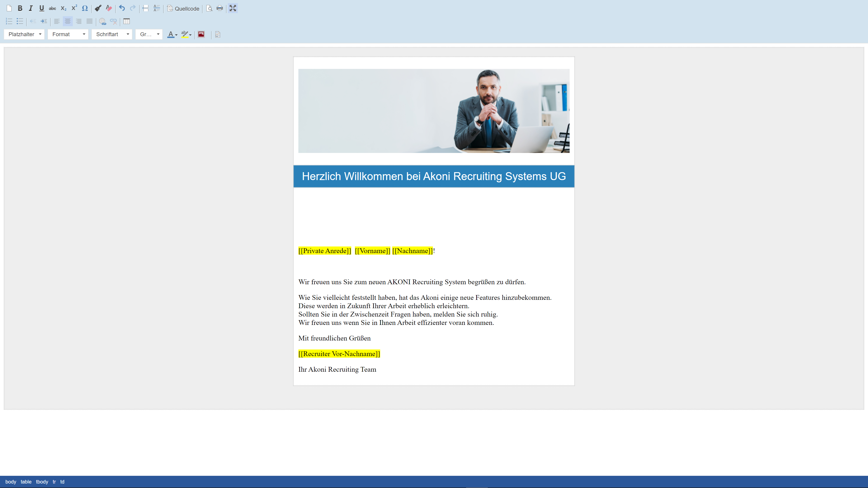Insert special character with Omega icon

(85, 8)
